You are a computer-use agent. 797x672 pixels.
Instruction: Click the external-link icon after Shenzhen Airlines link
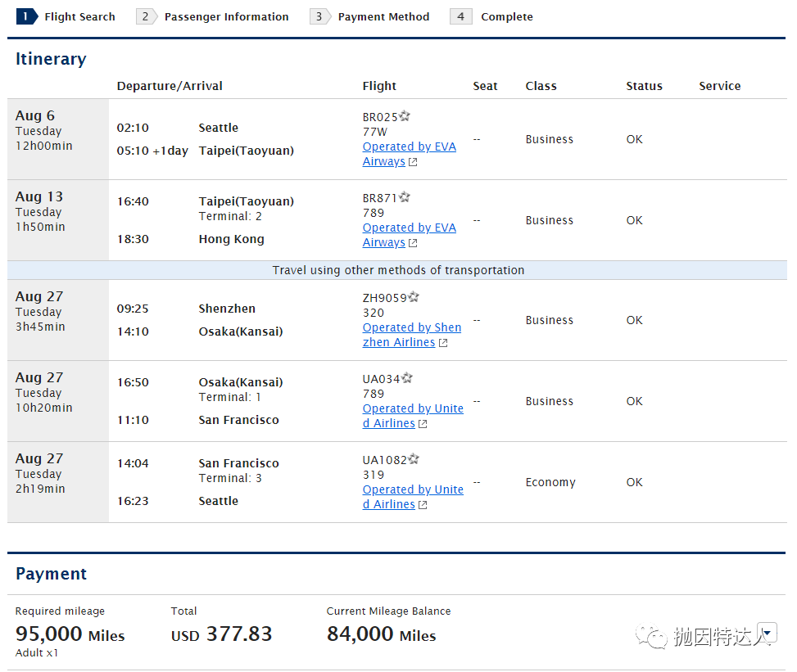[x=443, y=343]
